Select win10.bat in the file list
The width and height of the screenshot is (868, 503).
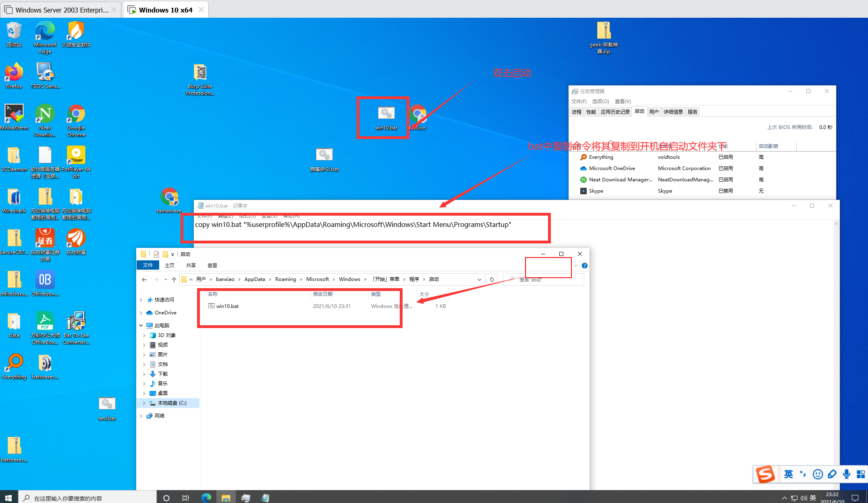coord(227,306)
